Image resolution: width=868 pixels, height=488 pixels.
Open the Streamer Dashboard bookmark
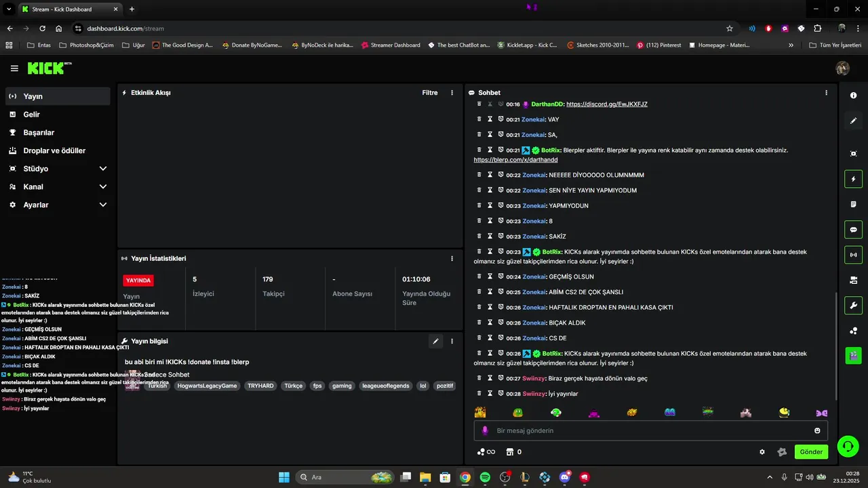391,45
